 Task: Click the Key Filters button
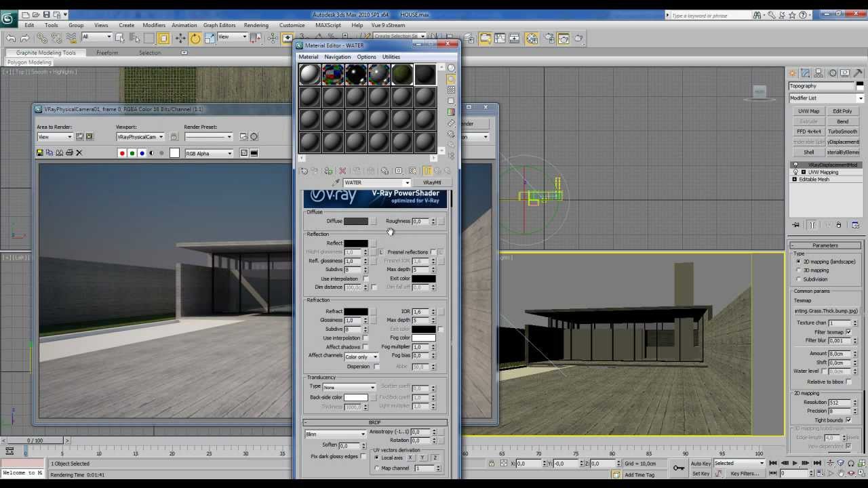[745, 474]
